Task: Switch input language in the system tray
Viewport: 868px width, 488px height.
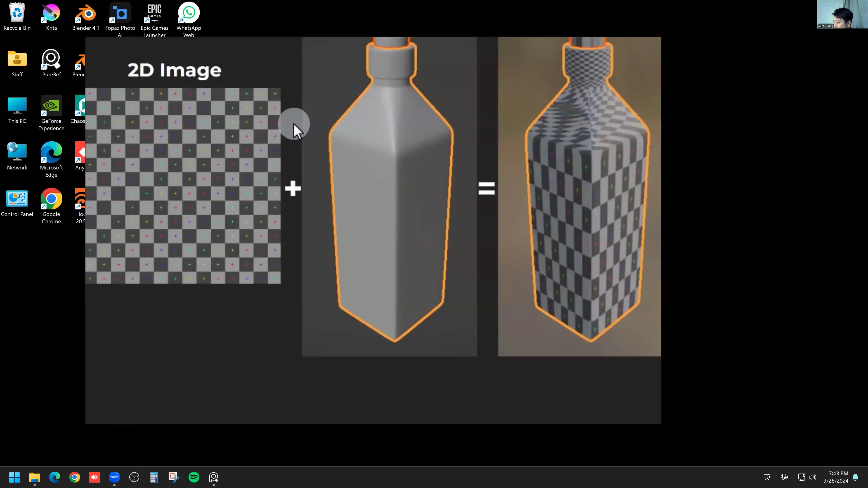Action: (767, 477)
